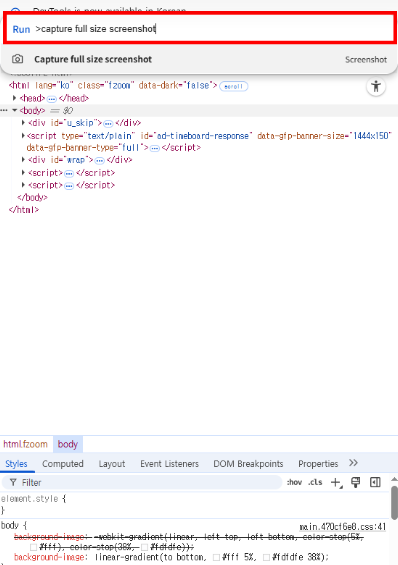Click the ellipsis inside div wrap
Viewport: 398px width, 565px height.
(x=99, y=160)
